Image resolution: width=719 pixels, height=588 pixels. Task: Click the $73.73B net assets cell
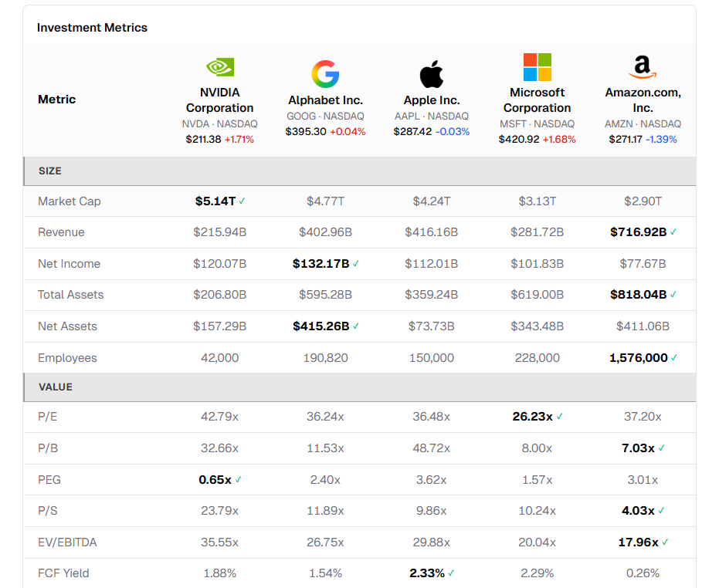pos(431,326)
